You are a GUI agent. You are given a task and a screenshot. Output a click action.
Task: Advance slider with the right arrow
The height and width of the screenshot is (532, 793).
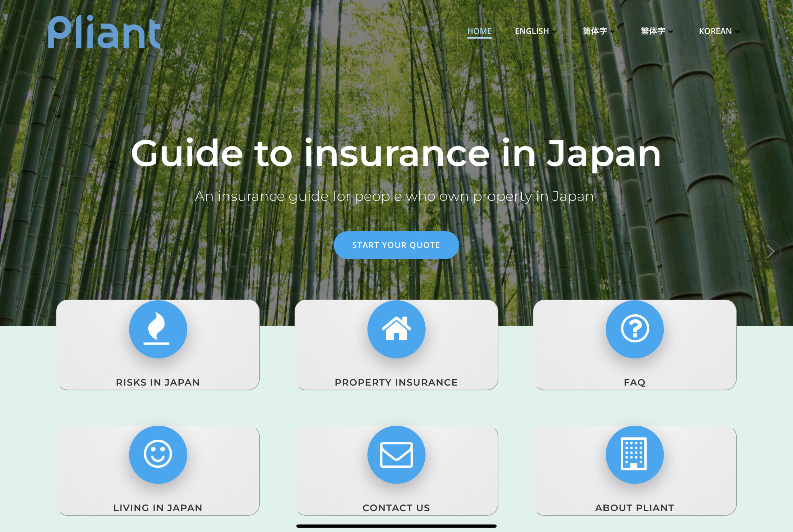[770, 251]
